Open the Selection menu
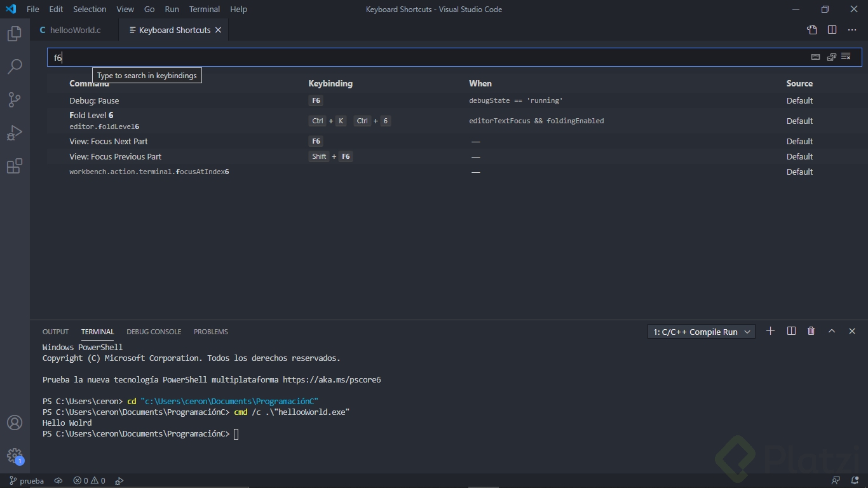 [90, 10]
